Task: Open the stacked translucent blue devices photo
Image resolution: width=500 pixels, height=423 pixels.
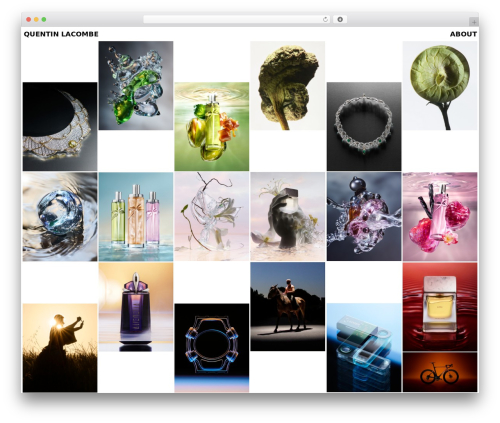Action: (x=364, y=348)
